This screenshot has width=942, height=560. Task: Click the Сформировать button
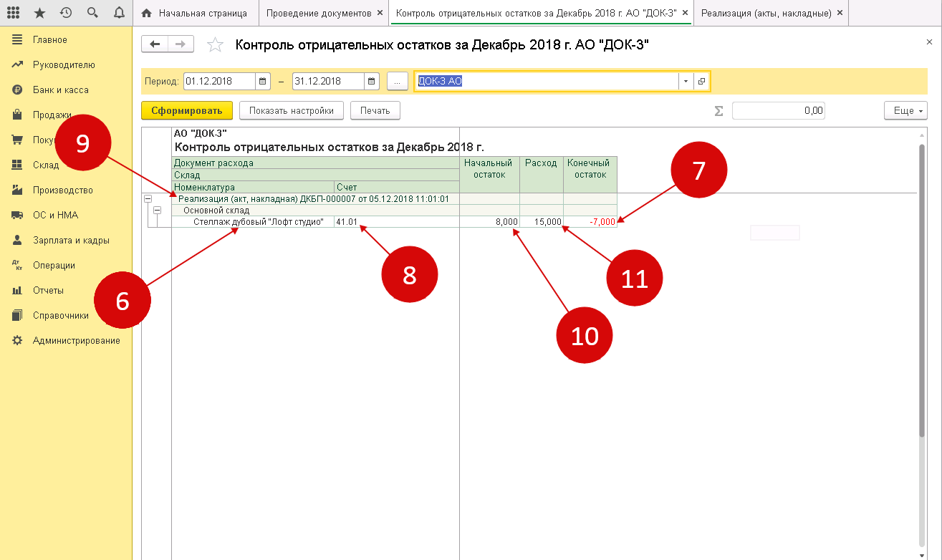(187, 111)
